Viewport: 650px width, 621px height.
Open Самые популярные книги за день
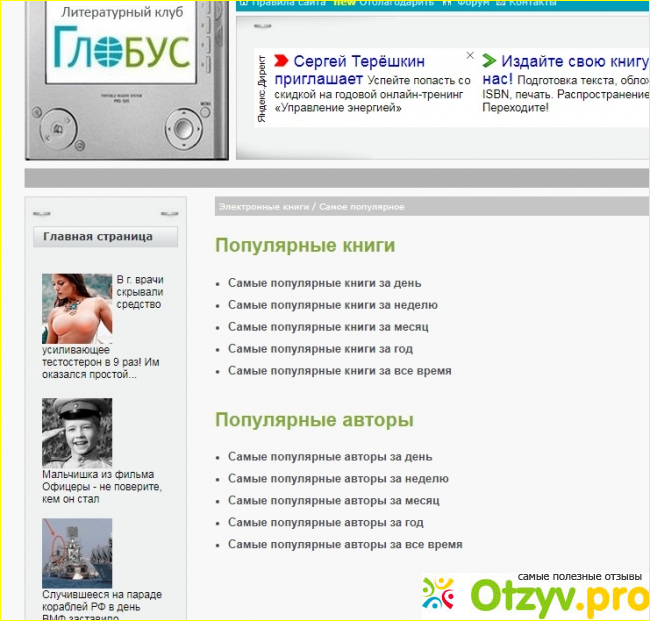(324, 283)
